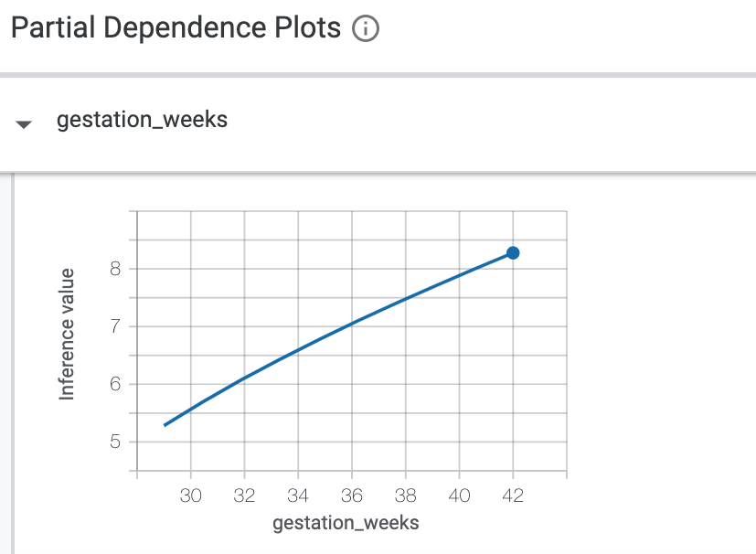Click the x-axis tick label 30
Viewport: 756px width, 554px height.
pos(190,495)
